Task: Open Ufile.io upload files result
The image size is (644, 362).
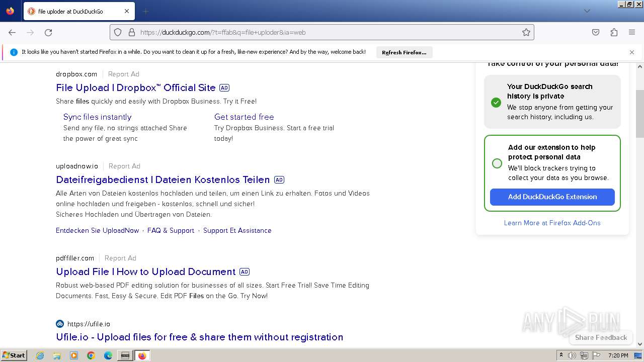Action: tap(200, 337)
